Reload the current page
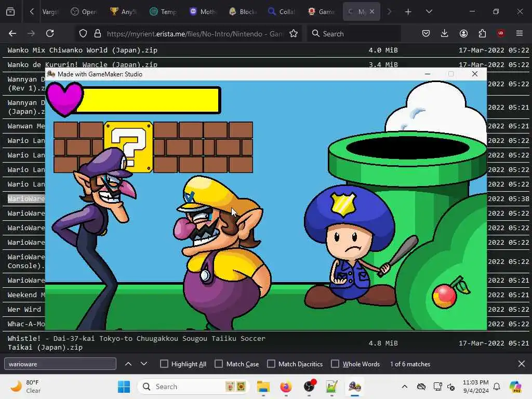Screen dimensions: 532x399 [50, 33]
